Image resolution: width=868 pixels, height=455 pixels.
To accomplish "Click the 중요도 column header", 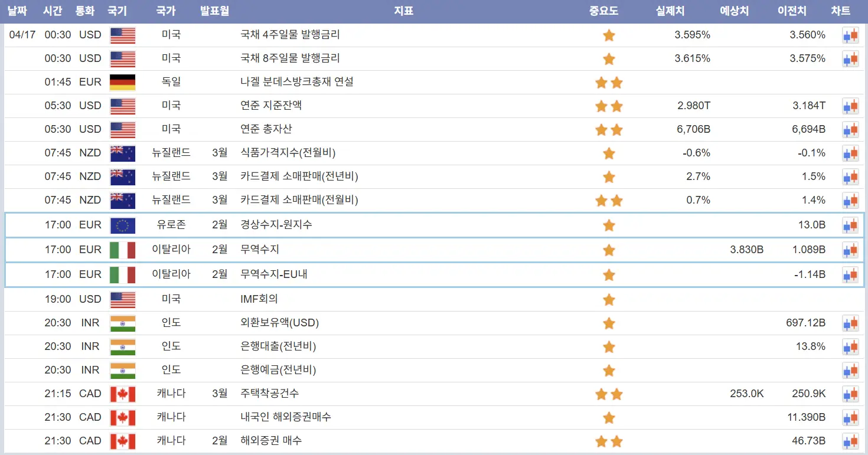I will 603,11.
